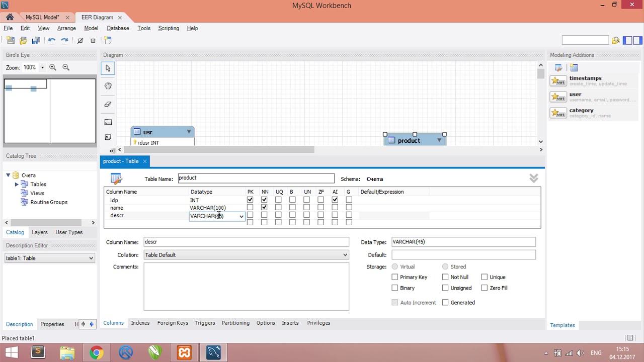Screen dimensions: 644x362
Task: Zoom in with magnifier plus icon
Action: coord(53,67)
